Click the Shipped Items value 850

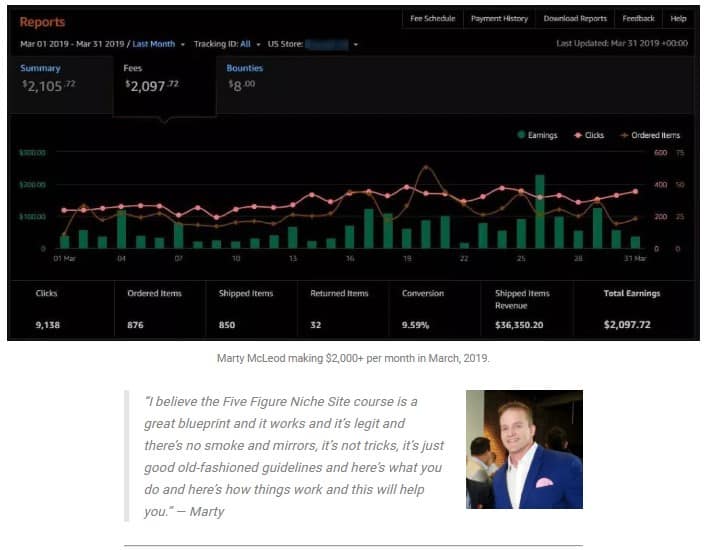(x=227, y=325)
